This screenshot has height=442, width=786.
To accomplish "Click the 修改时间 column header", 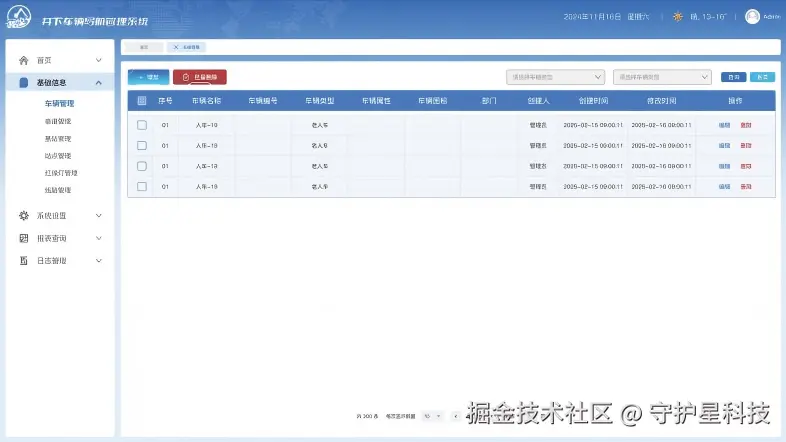I will click(662, 101).
